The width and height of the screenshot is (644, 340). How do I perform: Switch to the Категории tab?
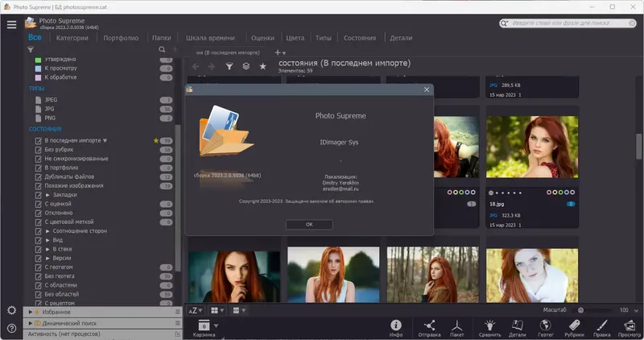(x=72, y=38)
